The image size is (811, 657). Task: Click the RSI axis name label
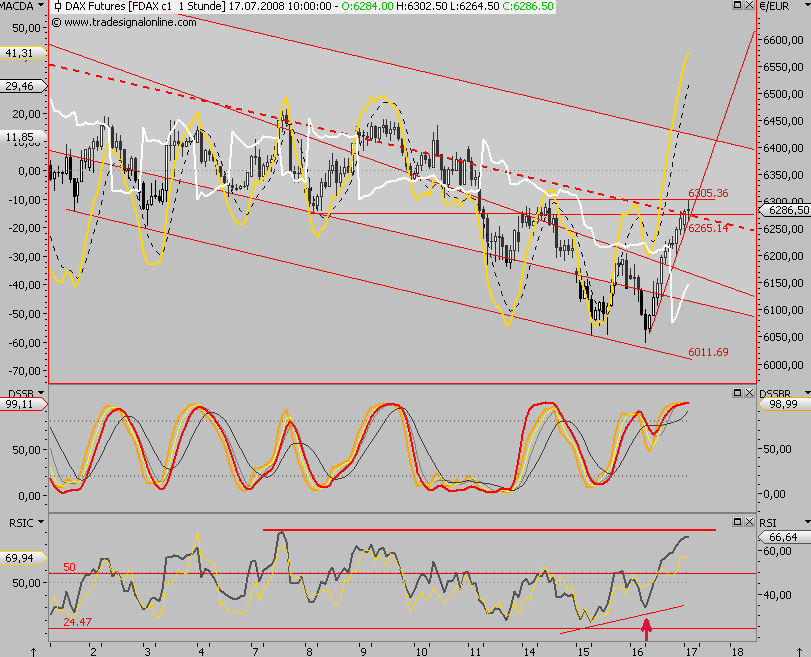(x=768, y=523)
